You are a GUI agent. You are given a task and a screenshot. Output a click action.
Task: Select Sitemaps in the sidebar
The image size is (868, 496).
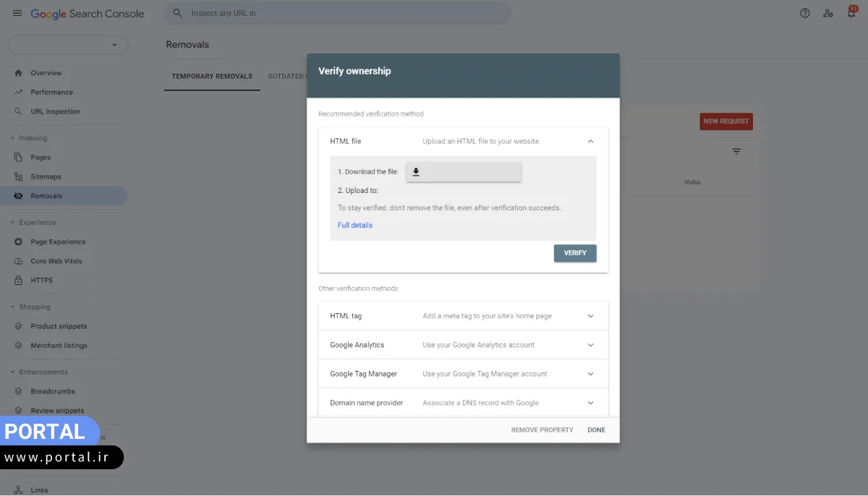(46, 176)
